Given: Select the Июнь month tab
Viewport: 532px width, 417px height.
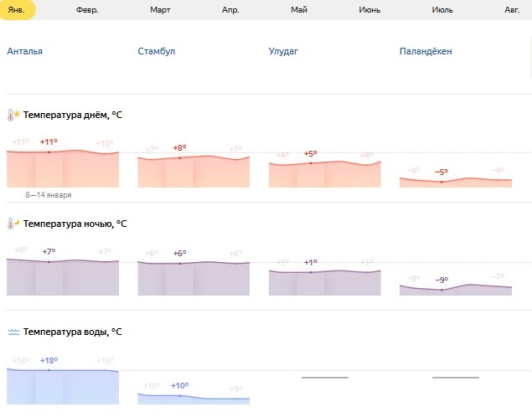Looking at the screenshot, I should pyautogui.click(x=369, y=10).
